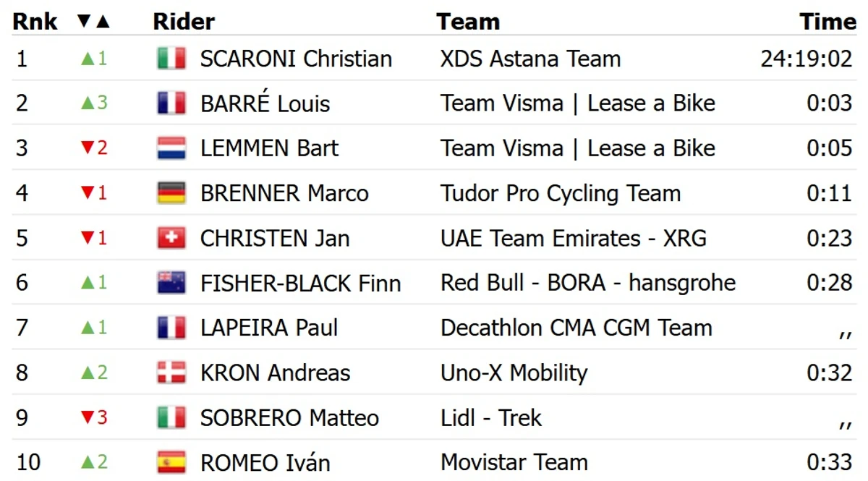Viewport: 868px width, 481px height.
Task: Open rider SCARONI Christian's profile
Action: [x=297, y=59]
